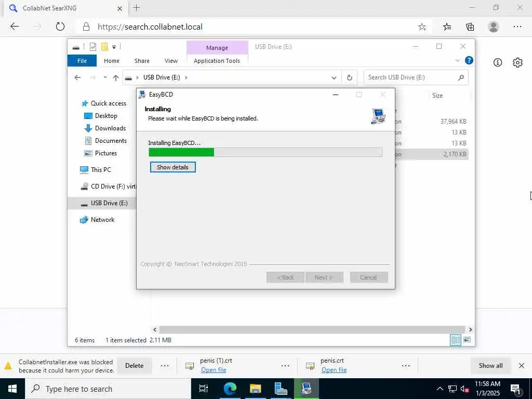Open options for blocked CollabnetInstaller.exe download

pos(165,366)
